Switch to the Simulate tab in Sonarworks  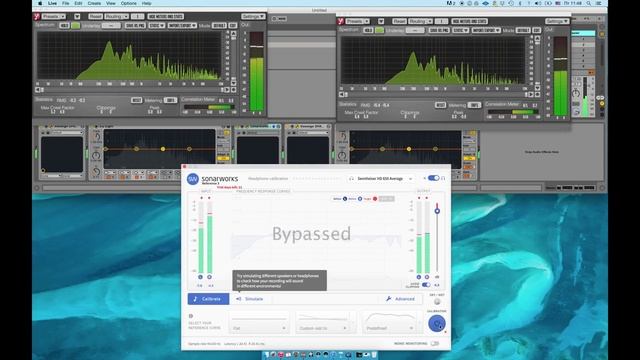pos(249,299)
